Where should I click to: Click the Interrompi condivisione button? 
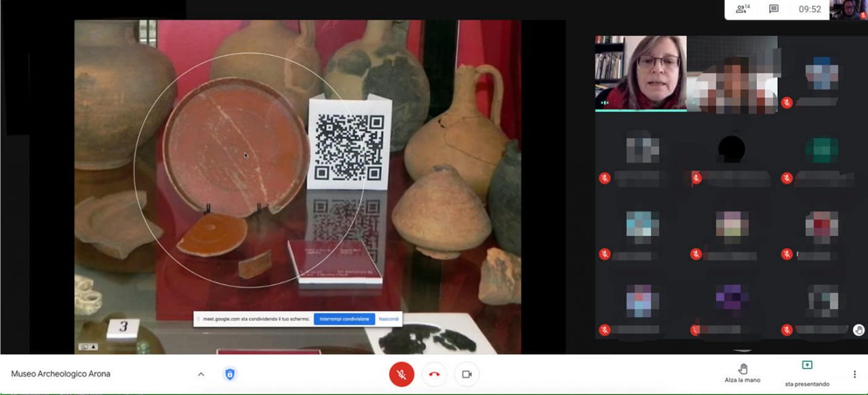(x=344, y=319)
